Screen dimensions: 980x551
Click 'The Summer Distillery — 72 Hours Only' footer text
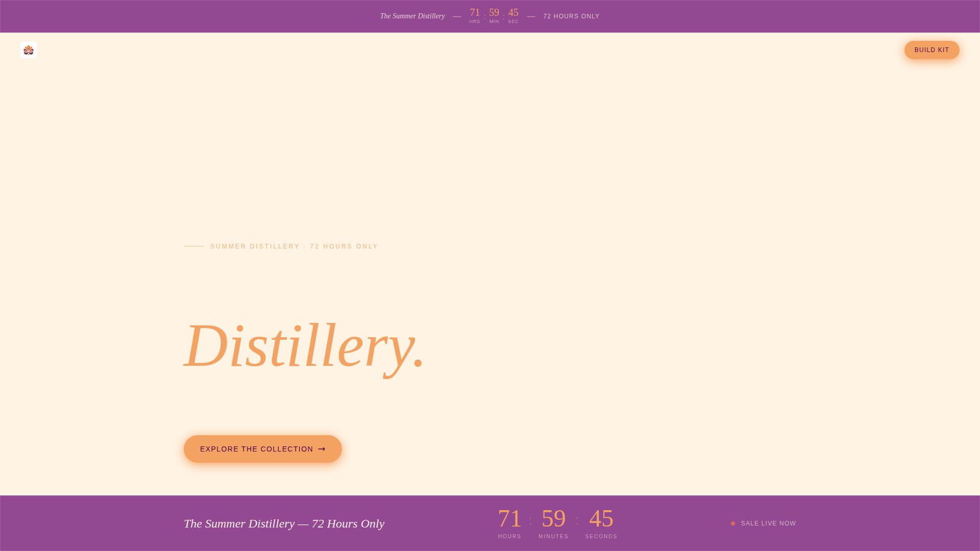click(x=284, y=523)
